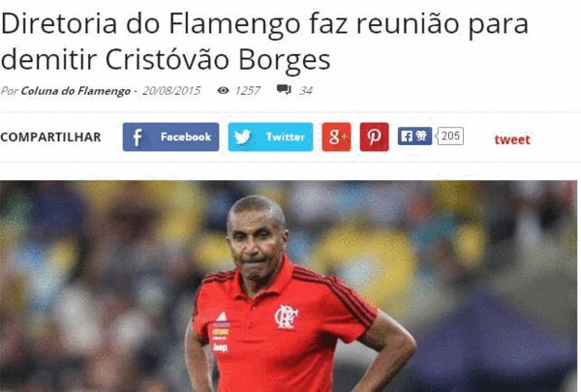581x392 pixels.
Task: Click the white bird logo in the Twitter button
Action: tap(243, 136)
